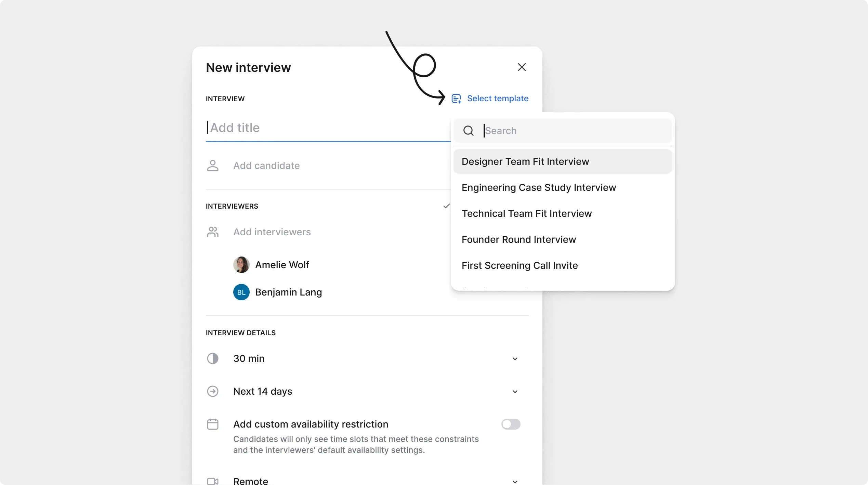Focus the template Search field

pyautogui.click(x=563, y=131)
